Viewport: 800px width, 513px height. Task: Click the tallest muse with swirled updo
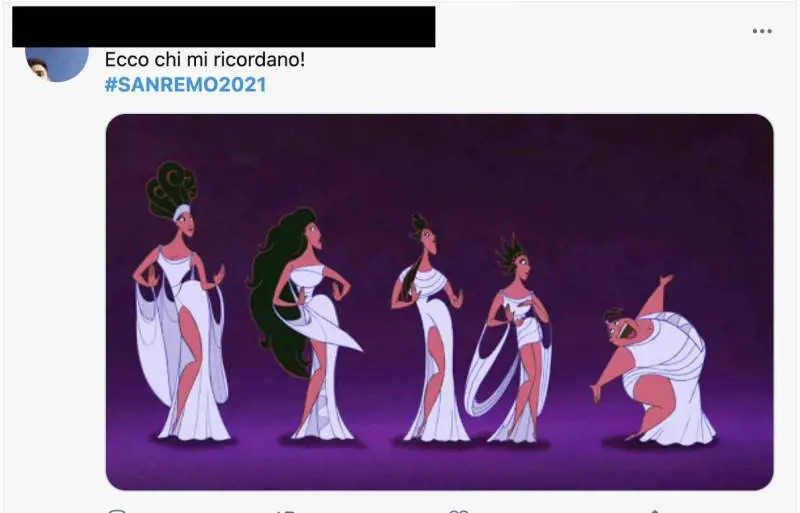[180, 301]
